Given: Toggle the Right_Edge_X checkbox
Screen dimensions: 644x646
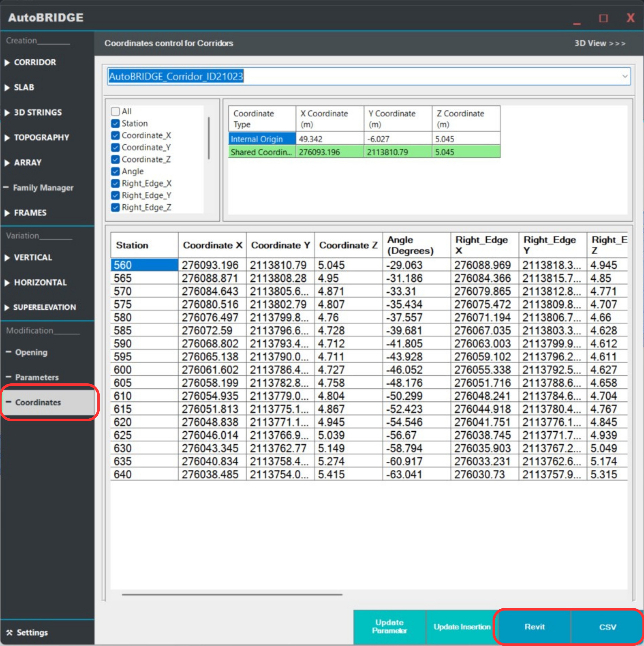Looking at the screenshot, I should (x=115, y=184).
